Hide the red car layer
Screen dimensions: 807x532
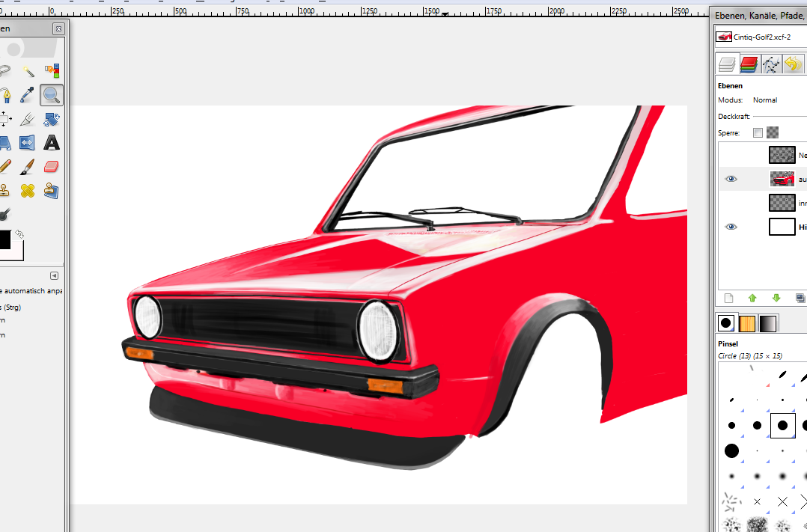[731, 179]
